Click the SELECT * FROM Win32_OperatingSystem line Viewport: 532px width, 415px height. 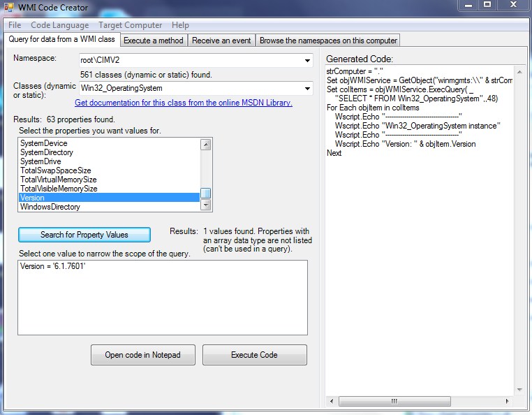coord(416,99)
